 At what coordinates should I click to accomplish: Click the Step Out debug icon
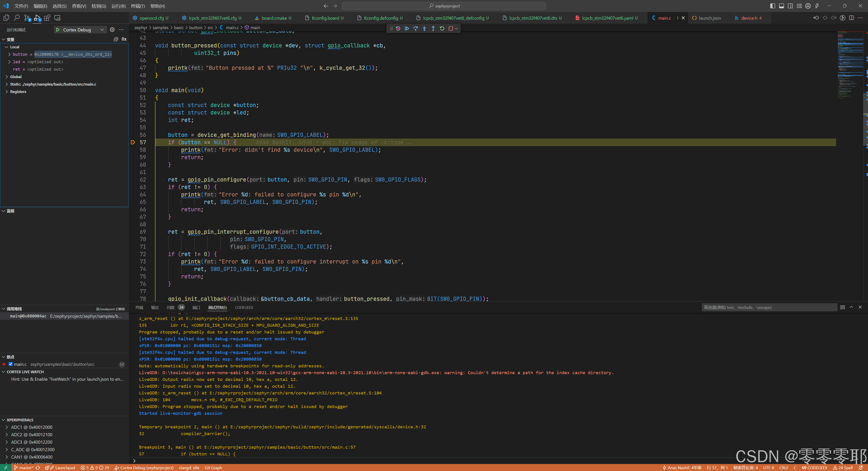coord(433,28)
